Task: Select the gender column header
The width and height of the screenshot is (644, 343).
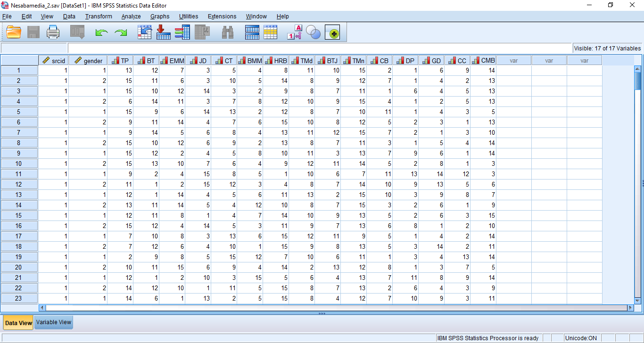Action: pos(90,61)
